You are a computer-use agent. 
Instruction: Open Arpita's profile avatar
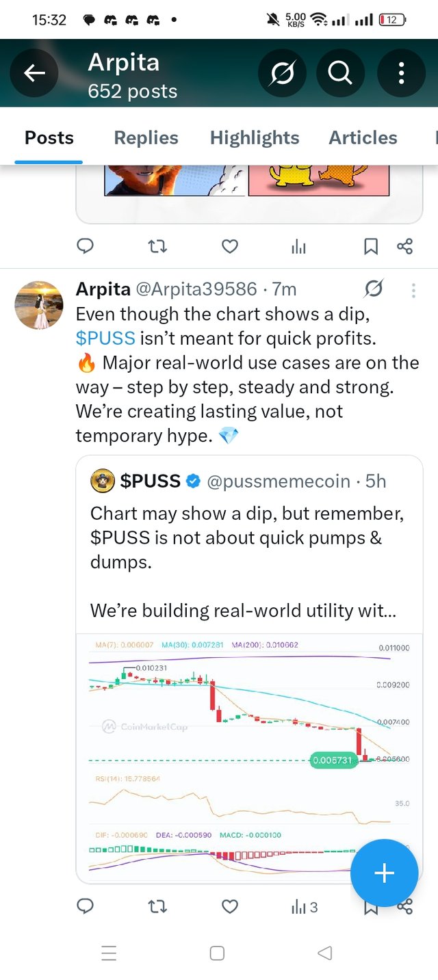tap(39, 304)
